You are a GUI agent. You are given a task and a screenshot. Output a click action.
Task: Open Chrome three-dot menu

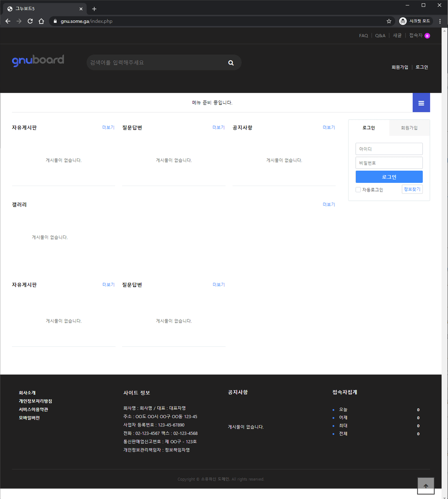440,21
